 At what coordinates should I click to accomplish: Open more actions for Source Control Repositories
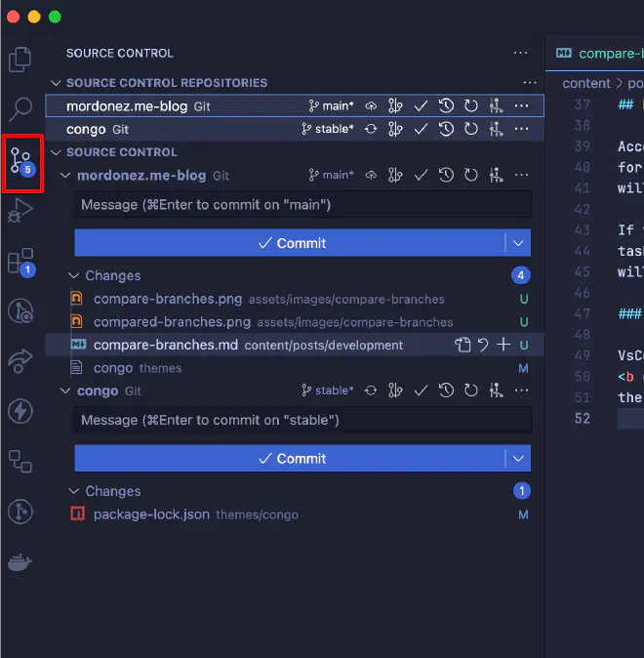(x=530, y=83)
